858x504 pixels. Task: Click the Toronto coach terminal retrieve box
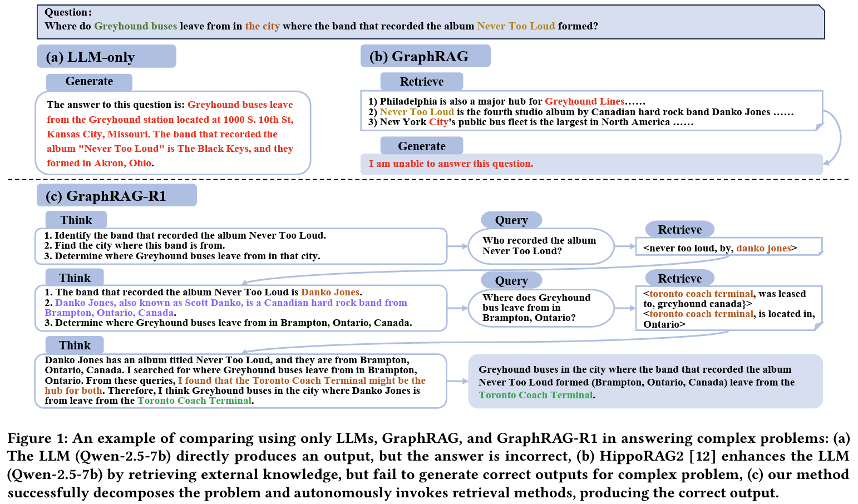click(x=728, y=309)
